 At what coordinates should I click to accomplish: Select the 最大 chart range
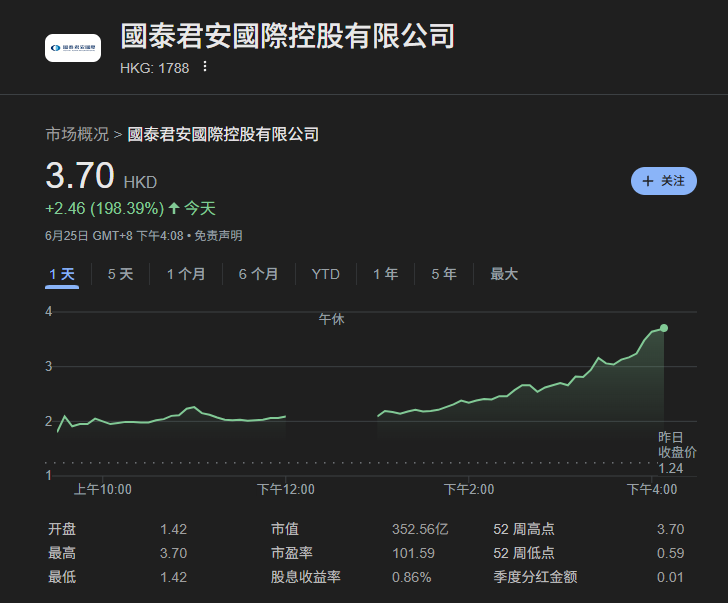[504, 274]
